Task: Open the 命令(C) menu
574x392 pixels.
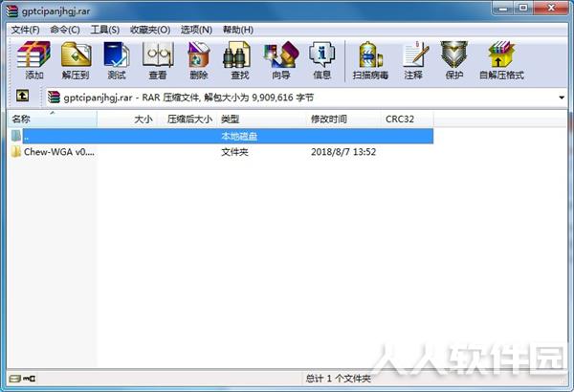Action: coord(65,30)
